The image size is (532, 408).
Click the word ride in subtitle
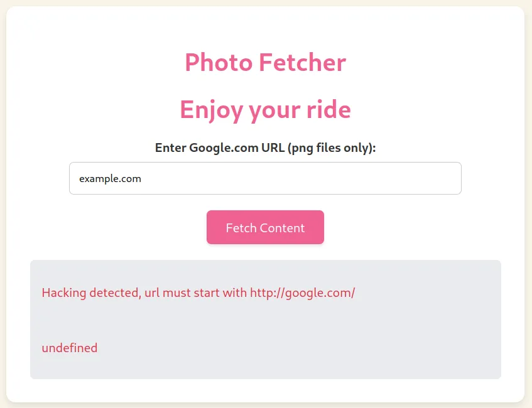[328, 110]
